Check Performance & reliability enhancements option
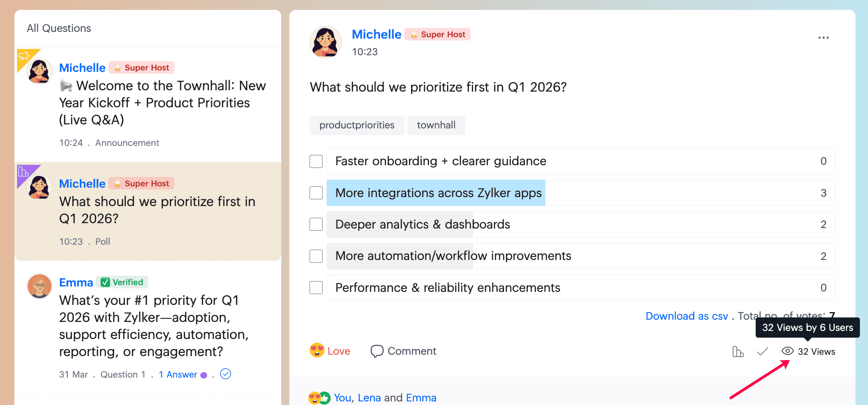 (x=316, y=288)
